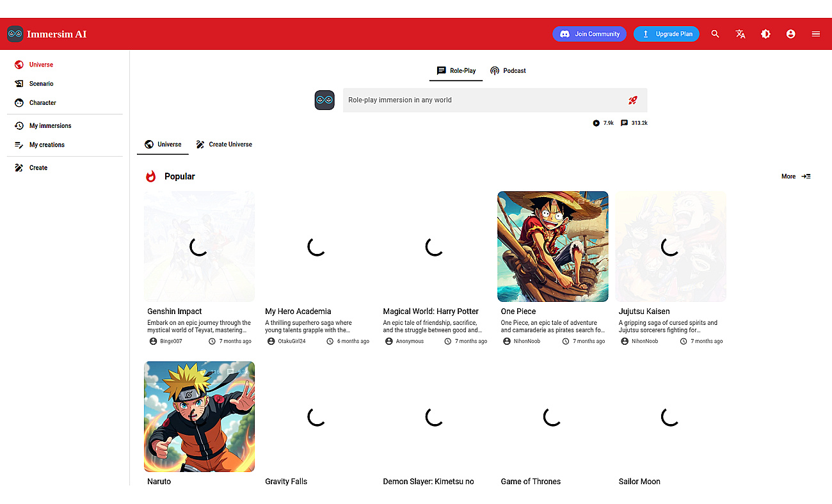Click the Immersim AI logo icon
The image size is (832, 504).
coord(15,34)
